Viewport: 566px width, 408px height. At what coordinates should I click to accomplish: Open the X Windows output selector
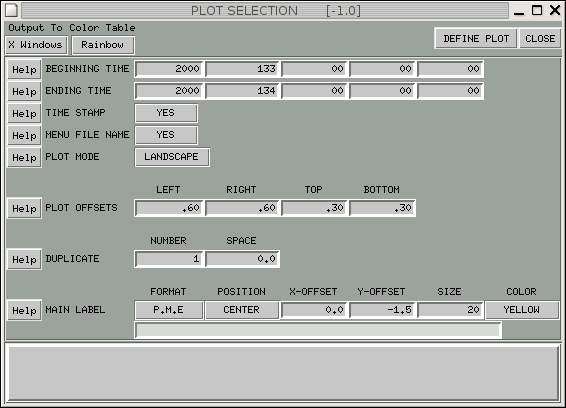click(x=36, y=45)
